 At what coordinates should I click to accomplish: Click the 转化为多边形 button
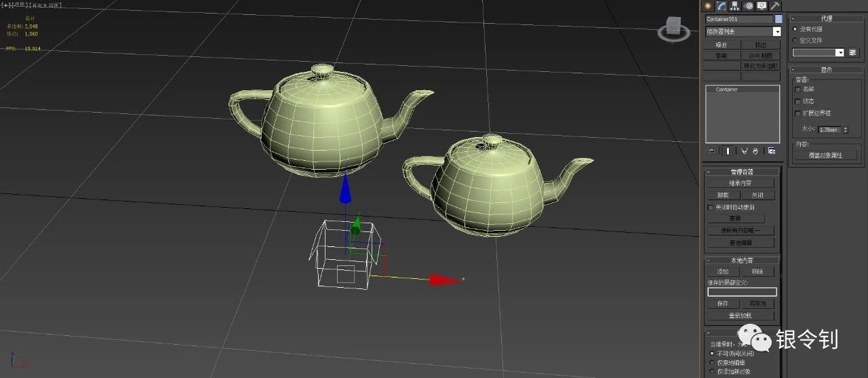(761, 66)
